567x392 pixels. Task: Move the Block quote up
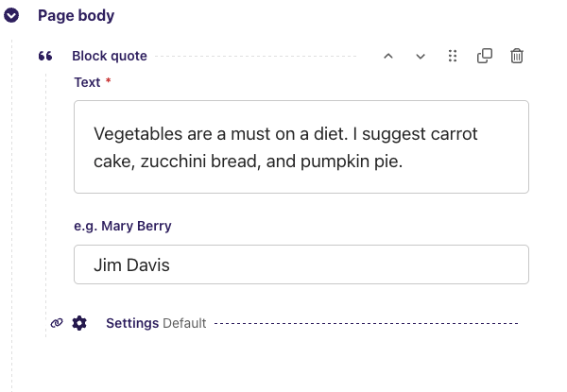tap(388, 56)
